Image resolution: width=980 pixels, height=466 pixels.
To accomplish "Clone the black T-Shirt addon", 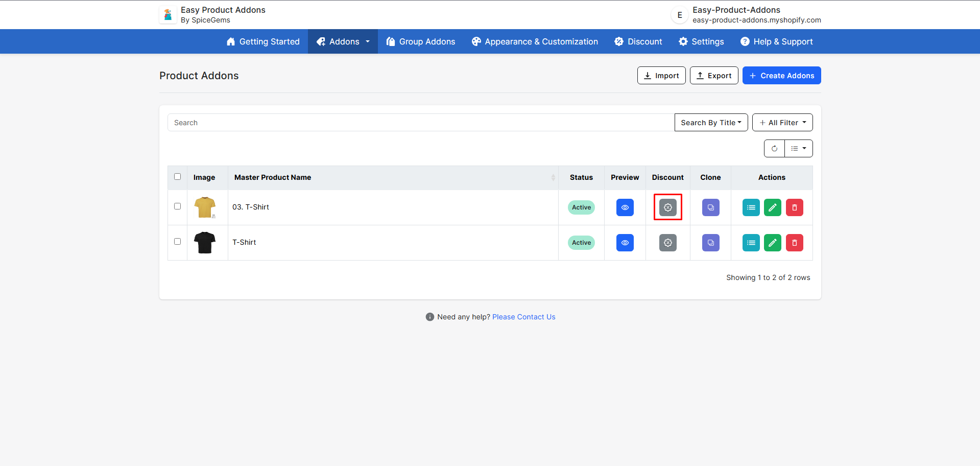I will [710, 243].
